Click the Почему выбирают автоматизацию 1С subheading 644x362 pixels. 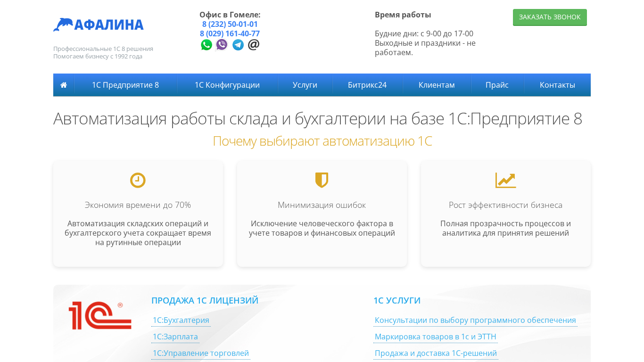pos(322,141)
